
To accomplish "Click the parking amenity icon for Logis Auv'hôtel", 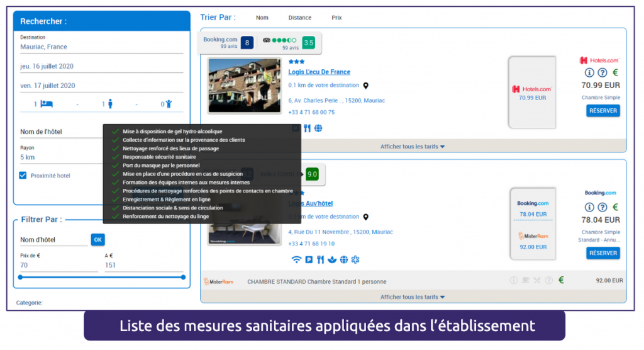I will point(309,259).
